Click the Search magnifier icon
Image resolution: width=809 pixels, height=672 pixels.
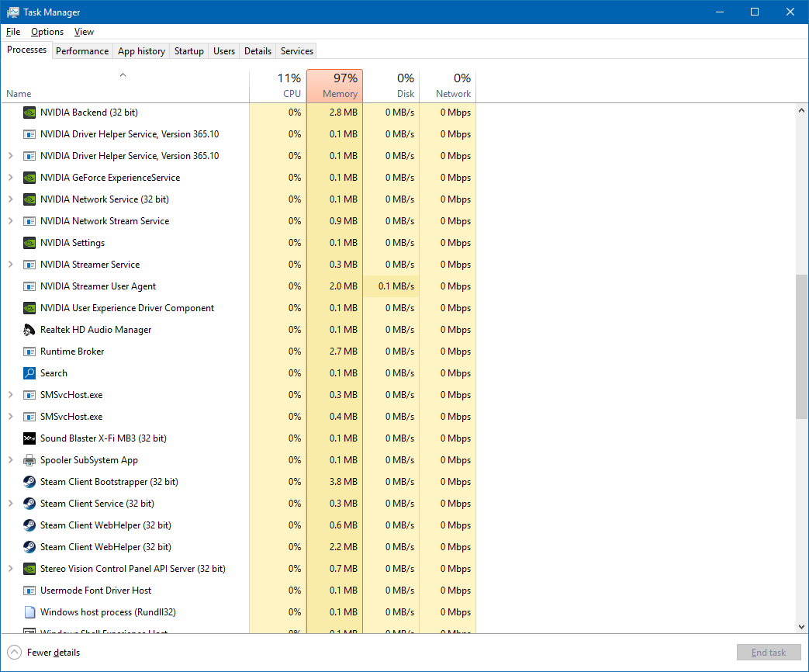pos(29,373)
